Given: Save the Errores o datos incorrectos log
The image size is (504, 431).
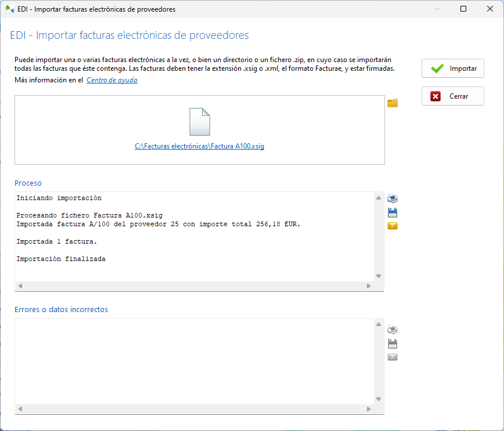Looking at the screenshot, I should pyautogui.click(x=393, y=343).
